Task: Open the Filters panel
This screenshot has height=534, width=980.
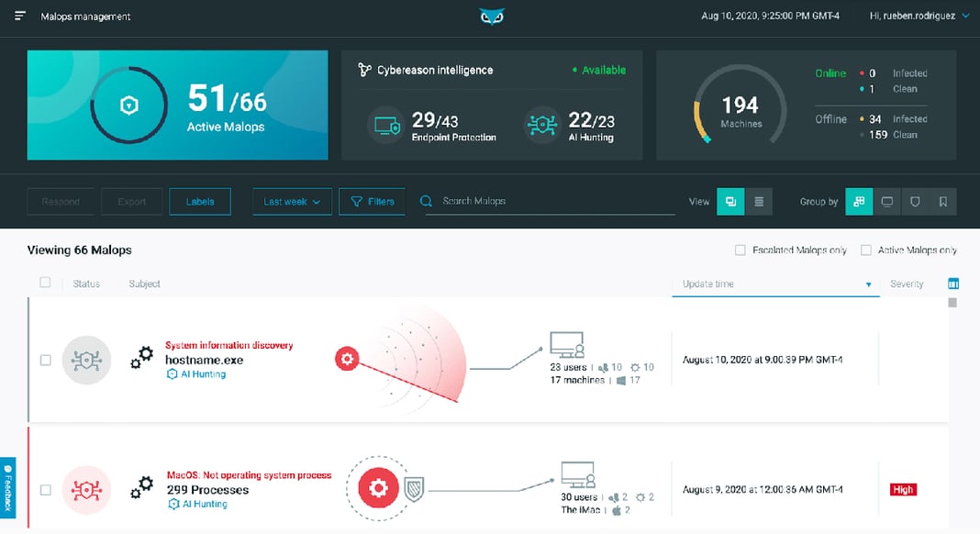Action: pyautogui.click(x=372, y=201)
